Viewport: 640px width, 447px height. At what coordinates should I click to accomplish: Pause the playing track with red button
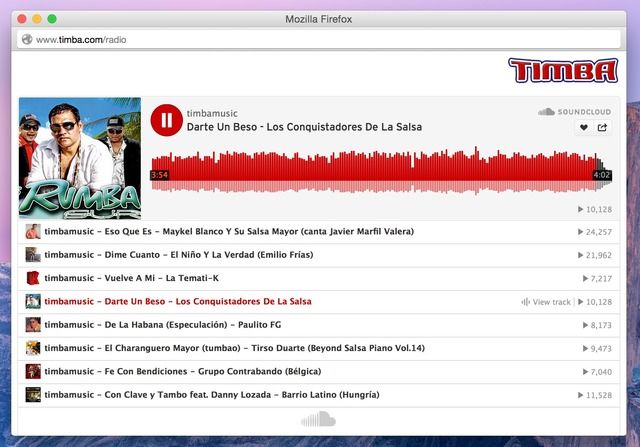(167, 120)
